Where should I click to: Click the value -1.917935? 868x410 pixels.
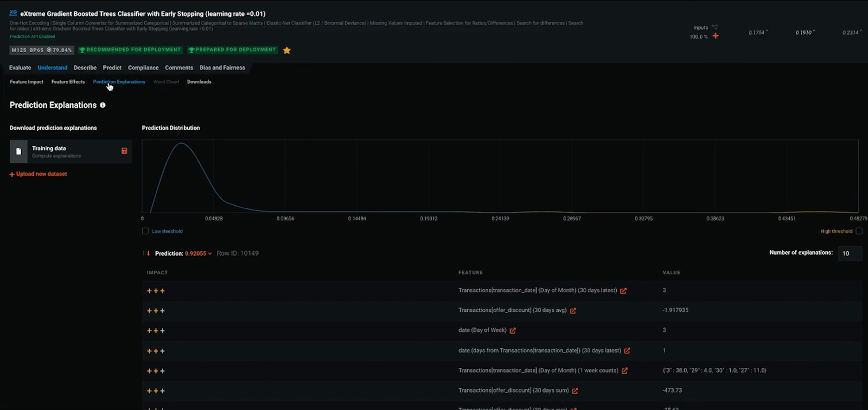(675, 310)
